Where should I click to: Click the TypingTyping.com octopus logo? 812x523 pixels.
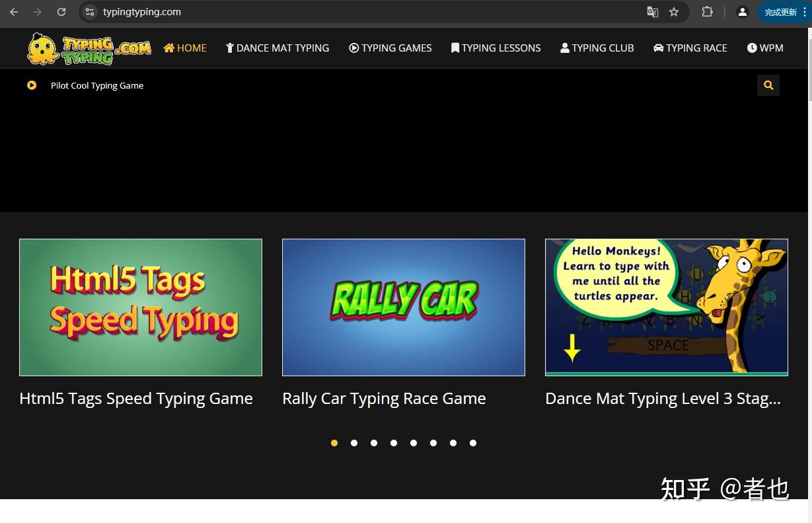tap(89, 48)
